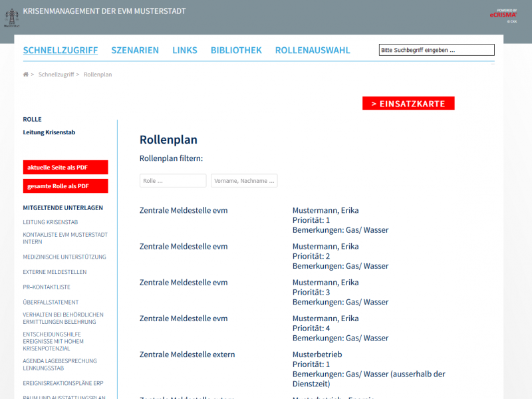This screenshot has height=399, width=532.
Task: Open the Einsatzkarte button
Action: click(408, 104)
